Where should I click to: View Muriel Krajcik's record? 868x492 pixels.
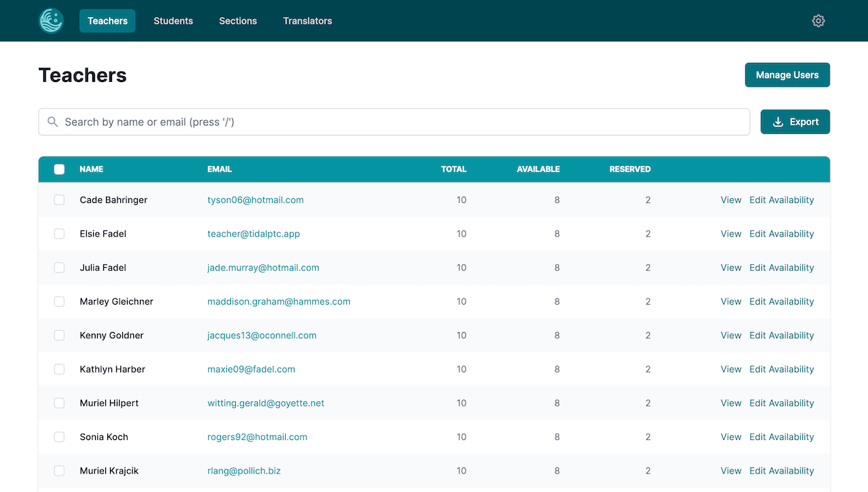731,470
